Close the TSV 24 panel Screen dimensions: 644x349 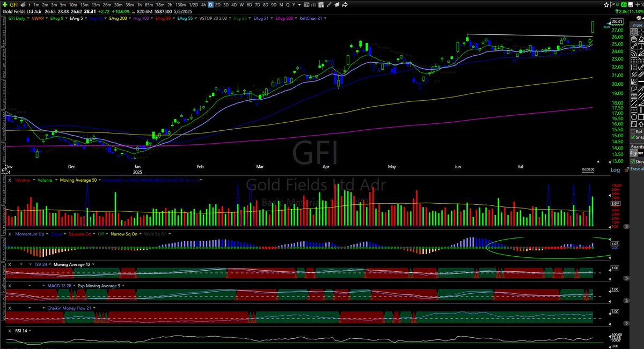10,264
